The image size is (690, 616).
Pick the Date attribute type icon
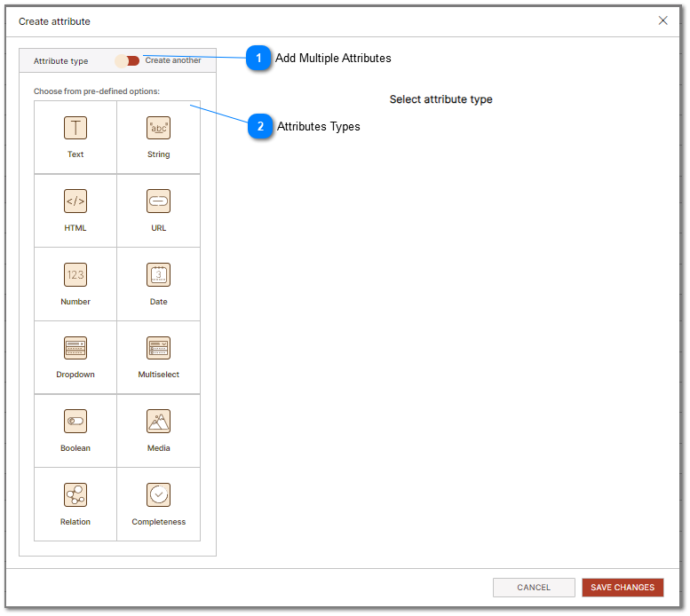158,275
